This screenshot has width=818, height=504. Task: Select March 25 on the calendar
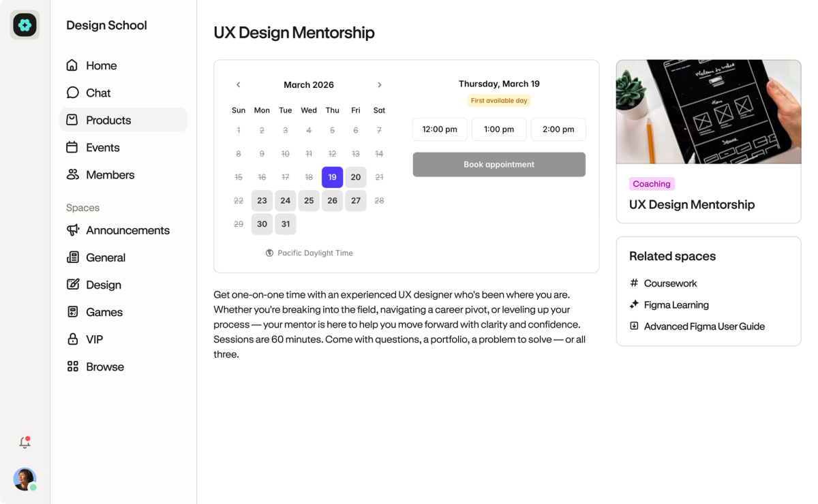(309, 201)
